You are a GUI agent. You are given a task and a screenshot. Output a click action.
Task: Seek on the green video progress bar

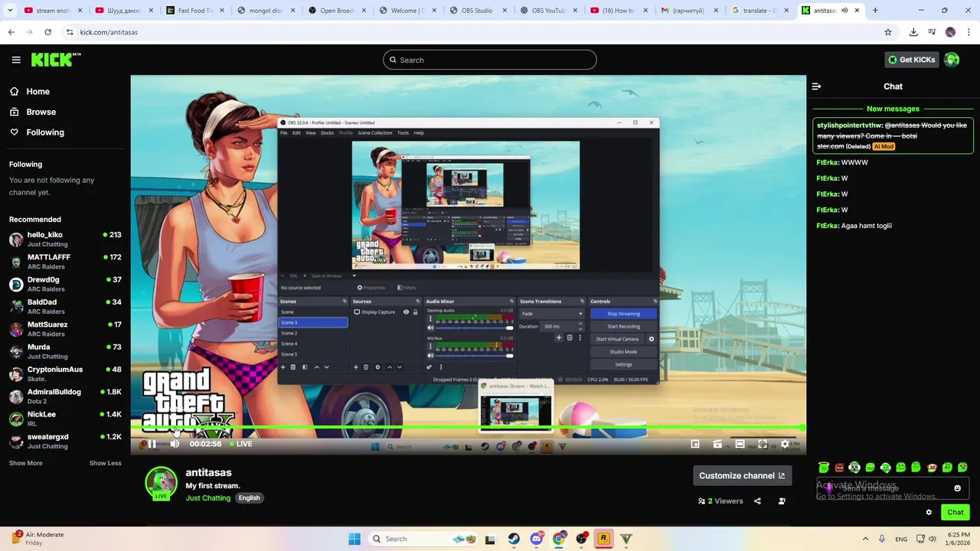(x=469, y=428)
